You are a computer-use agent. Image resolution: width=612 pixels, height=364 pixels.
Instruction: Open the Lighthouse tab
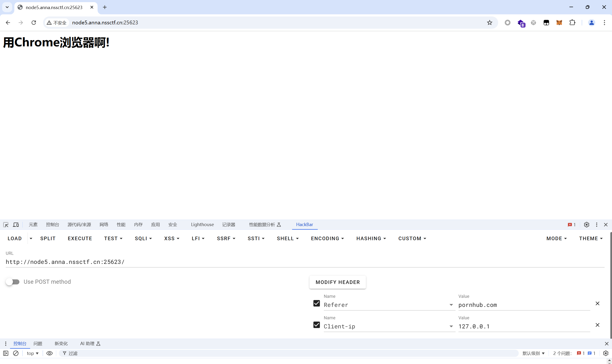pyautogui.click(x=202, y=224)
